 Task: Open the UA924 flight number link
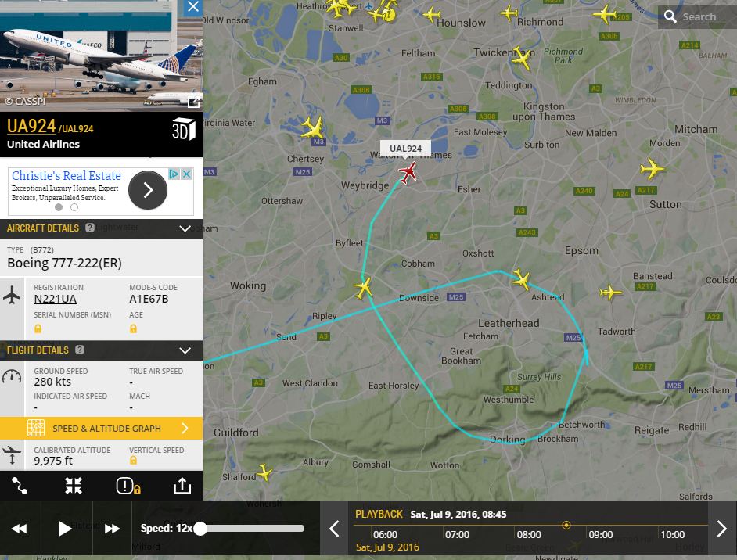[31, 126]
